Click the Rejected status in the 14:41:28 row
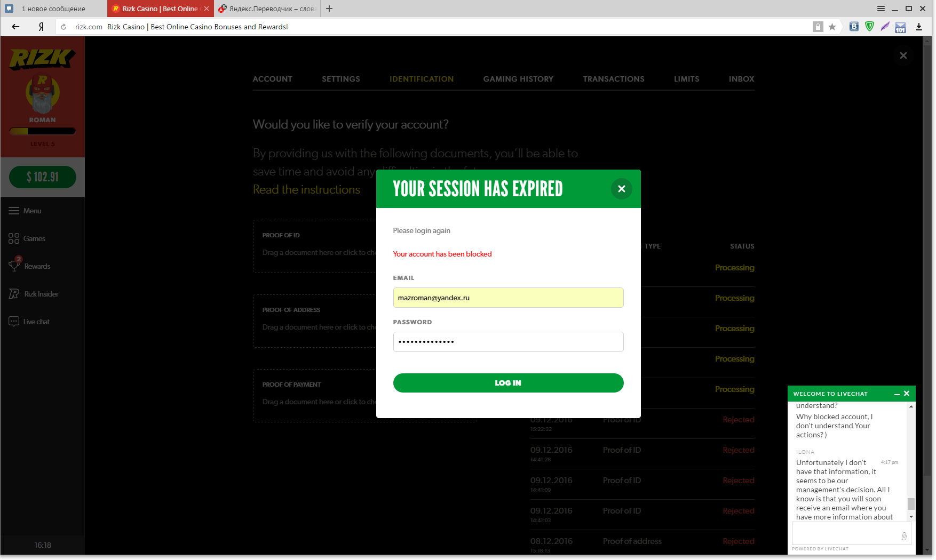This screenshot has width=936, height=560. coord(739,450)
